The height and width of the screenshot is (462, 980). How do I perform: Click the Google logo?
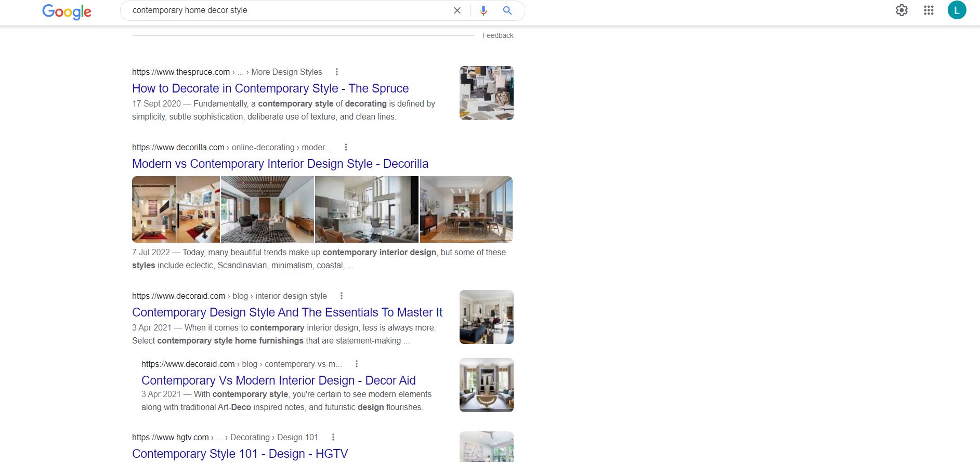click(67, 11)
